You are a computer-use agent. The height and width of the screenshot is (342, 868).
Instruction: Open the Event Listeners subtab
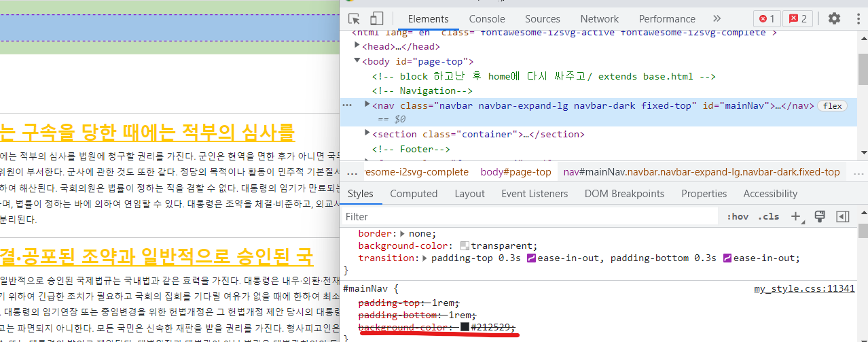pos(535,194)
